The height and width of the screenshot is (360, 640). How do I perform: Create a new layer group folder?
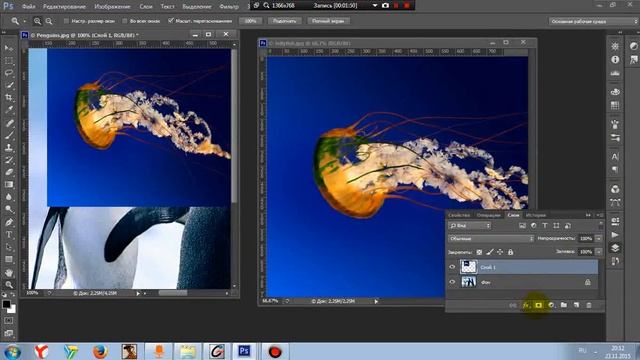[564, 305]
